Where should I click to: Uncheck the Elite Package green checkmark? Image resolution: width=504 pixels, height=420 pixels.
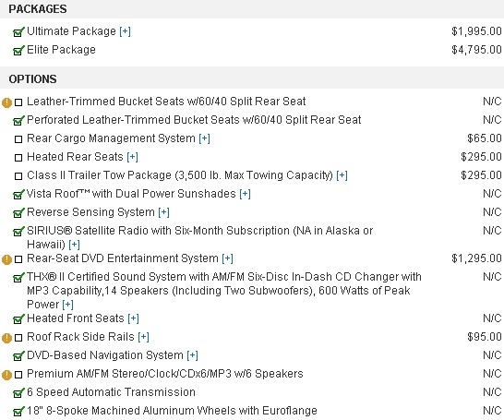[18, 51]
